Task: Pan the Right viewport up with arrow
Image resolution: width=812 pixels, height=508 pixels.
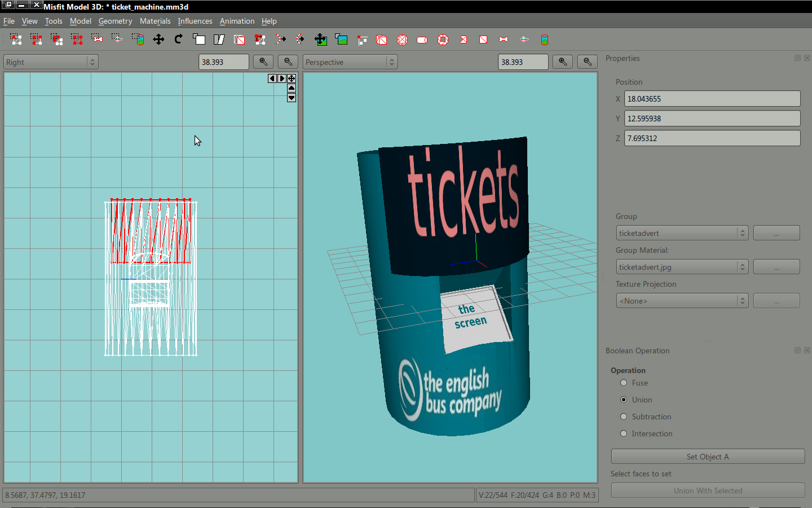Action: (292, 88)
